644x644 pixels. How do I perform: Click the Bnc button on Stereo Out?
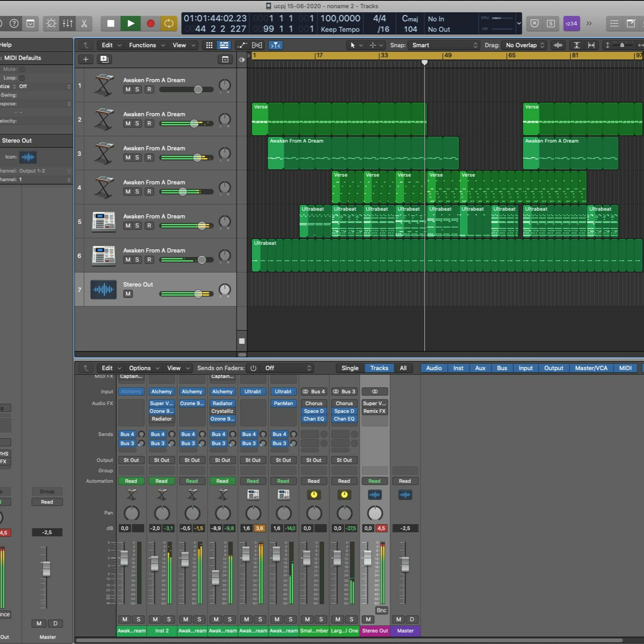381,610
